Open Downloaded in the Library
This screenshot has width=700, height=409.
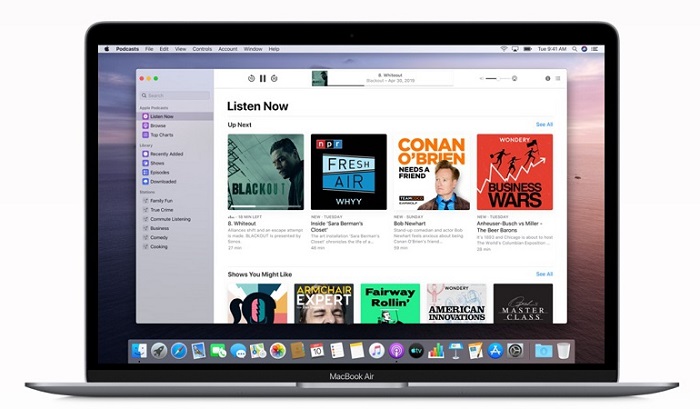(x=175, y=182)
